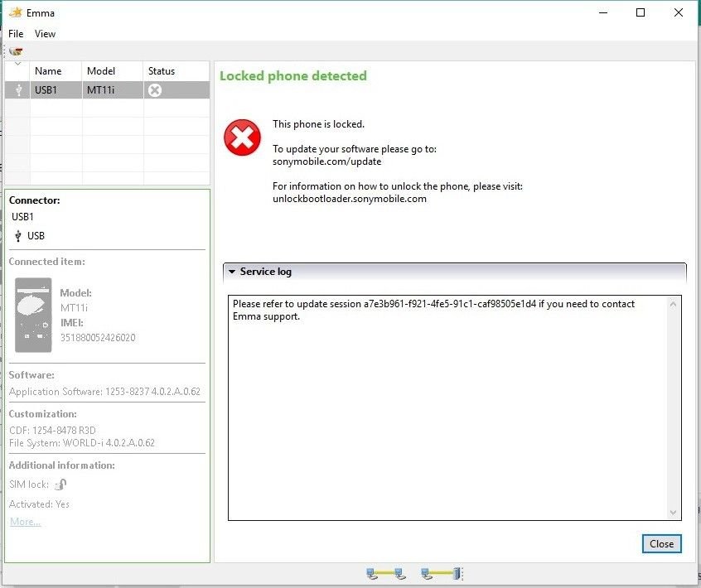Image resolution: width=701 pixels, height=588 pixels.
Task: Click the second server connection status icon
Action: (442, 573)
